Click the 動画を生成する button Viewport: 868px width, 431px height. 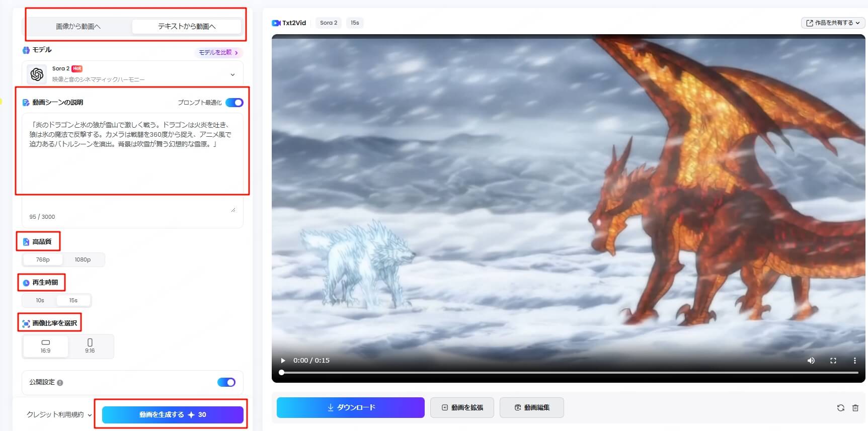tap(173, 415)
